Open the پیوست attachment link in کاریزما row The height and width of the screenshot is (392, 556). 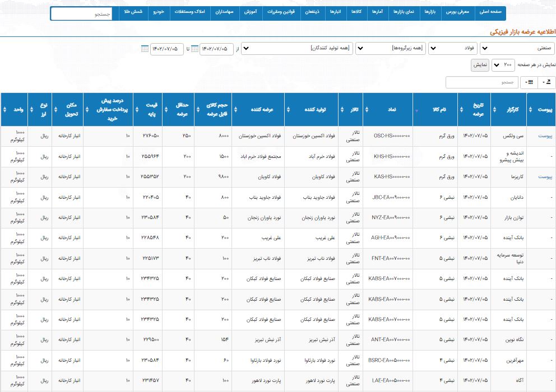point(545,177)
